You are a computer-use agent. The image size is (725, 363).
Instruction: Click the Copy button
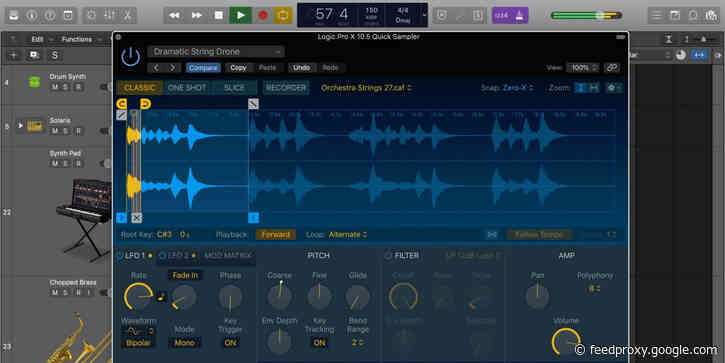238,68
